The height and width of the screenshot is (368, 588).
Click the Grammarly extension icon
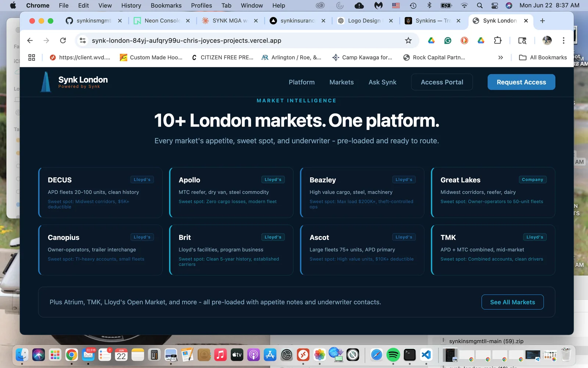click(x=448, y=40)
